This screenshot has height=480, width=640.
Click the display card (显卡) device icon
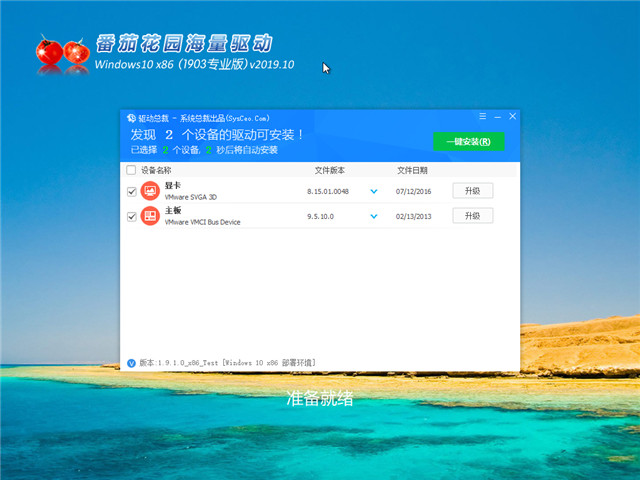(150, 190)
